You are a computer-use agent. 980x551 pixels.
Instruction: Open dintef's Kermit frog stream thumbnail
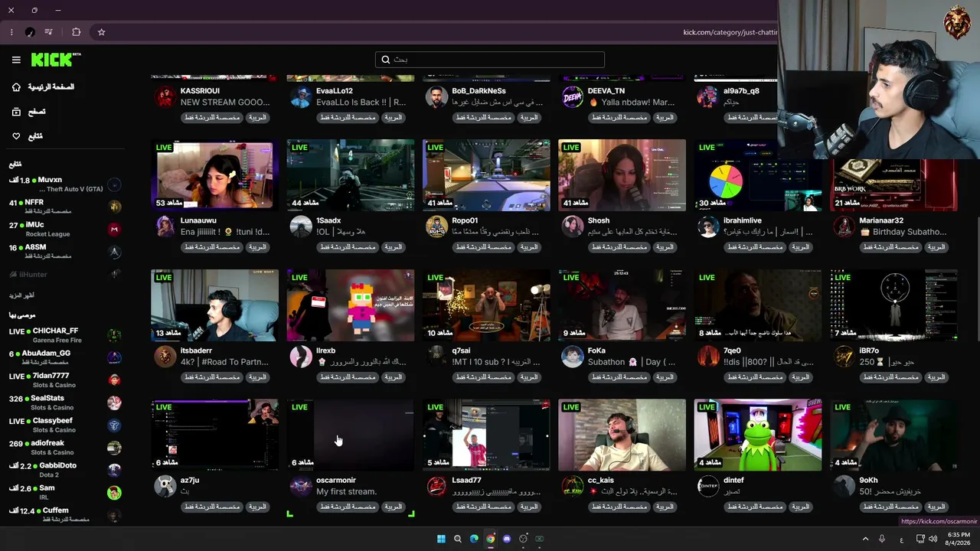(758, 435)
